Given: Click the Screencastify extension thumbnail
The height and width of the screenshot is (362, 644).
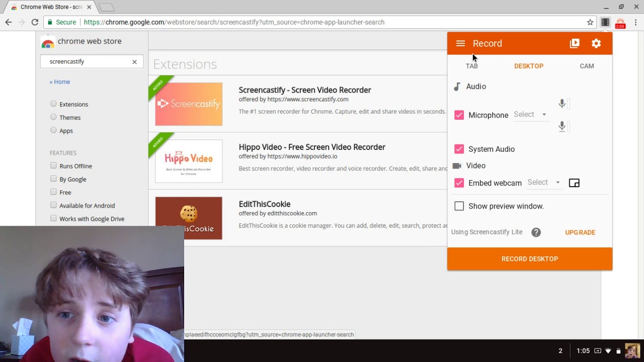Looking at the screenshot, I should [189, 104].
